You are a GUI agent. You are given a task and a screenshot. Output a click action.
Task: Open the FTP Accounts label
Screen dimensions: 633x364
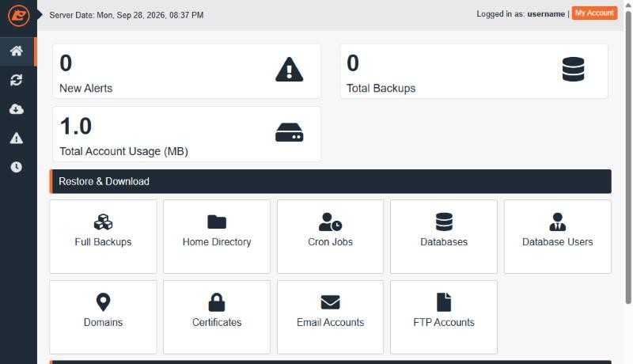pyautogui.click(x=444, y=322)
